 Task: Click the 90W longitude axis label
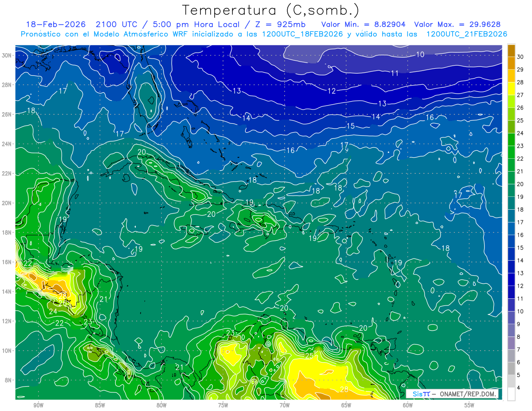[x=38, y=405]
